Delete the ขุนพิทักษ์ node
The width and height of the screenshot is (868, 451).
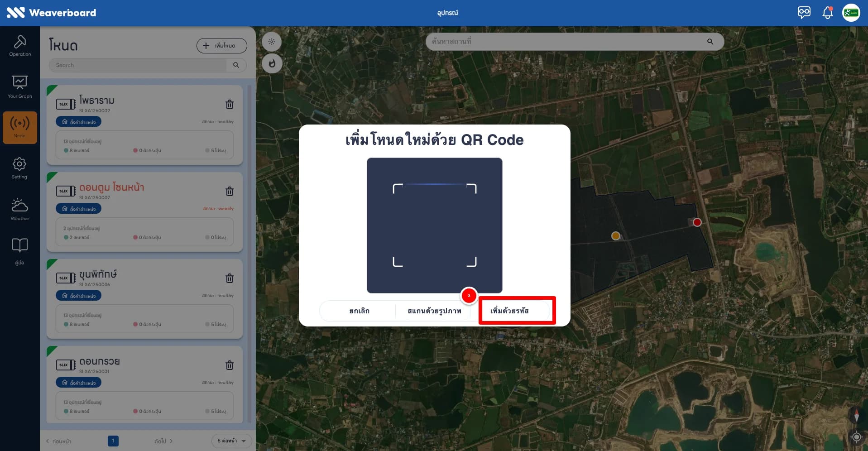[x=230, y=278]
